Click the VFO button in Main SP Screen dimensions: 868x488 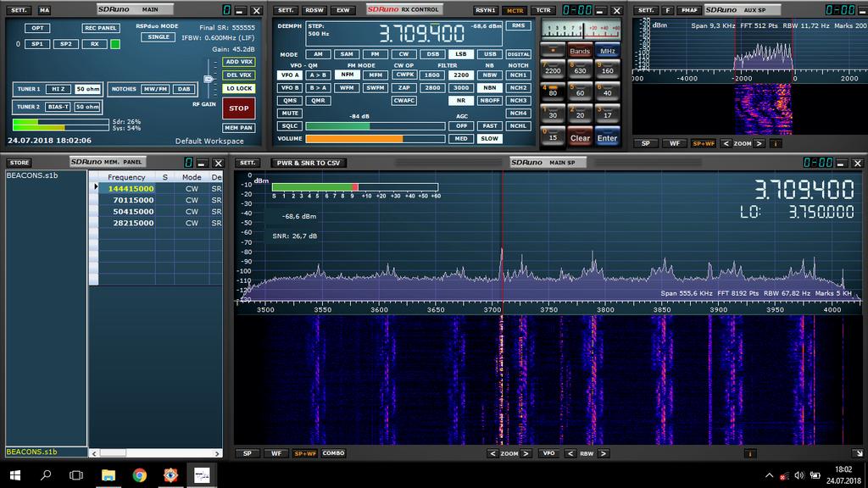click(548, 453)
